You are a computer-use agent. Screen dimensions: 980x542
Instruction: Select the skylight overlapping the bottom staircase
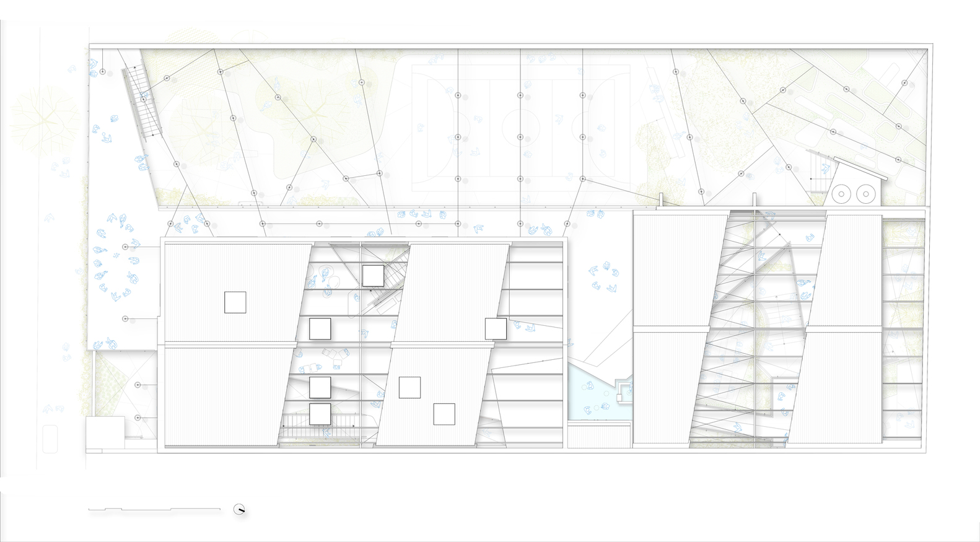click(x=320, y=414)
